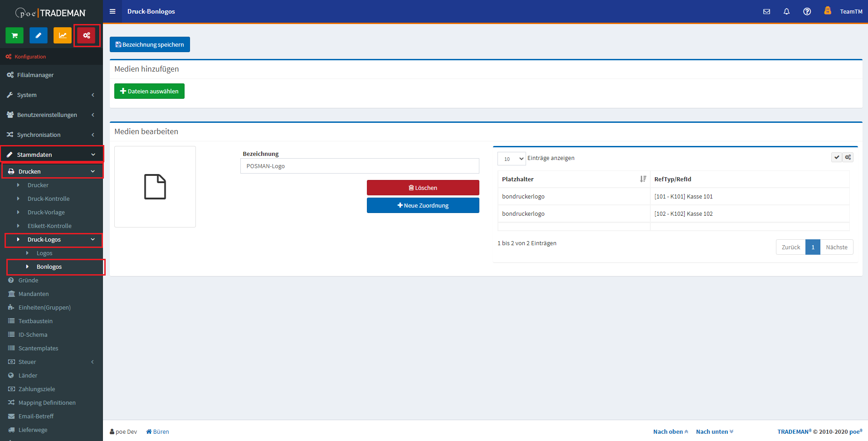The image size is (868, 441).
Task: Toggle sidebar with the hamburger menu icon
Action: (112, 11)
